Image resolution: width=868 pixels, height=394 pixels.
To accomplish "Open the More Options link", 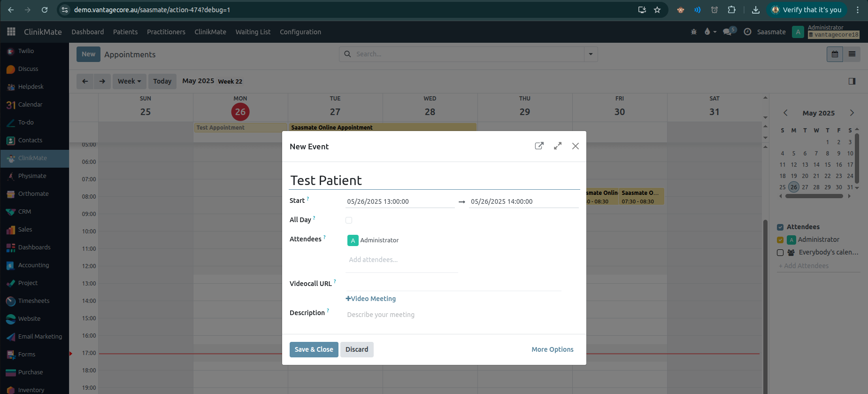I will [552, 349].
